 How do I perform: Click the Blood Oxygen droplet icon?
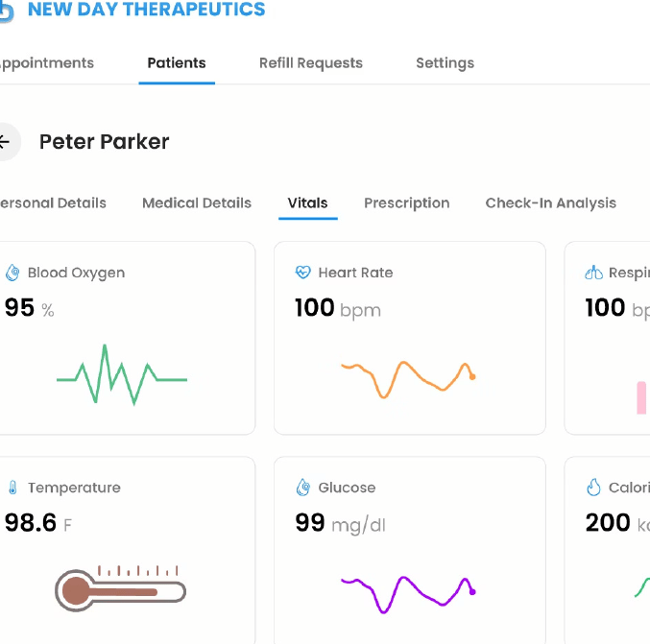(x=12, y=273)
